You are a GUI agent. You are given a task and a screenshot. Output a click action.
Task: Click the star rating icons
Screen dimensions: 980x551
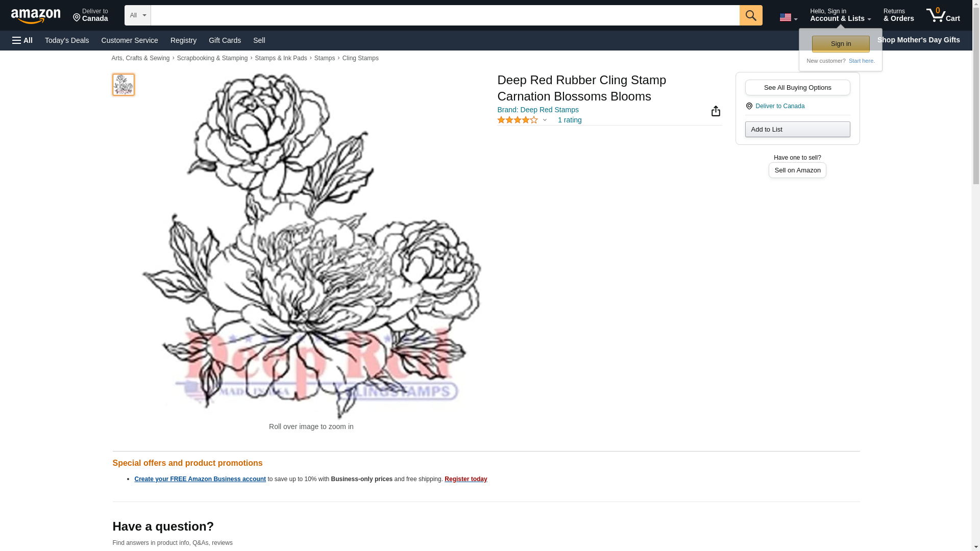coord(517,120)
